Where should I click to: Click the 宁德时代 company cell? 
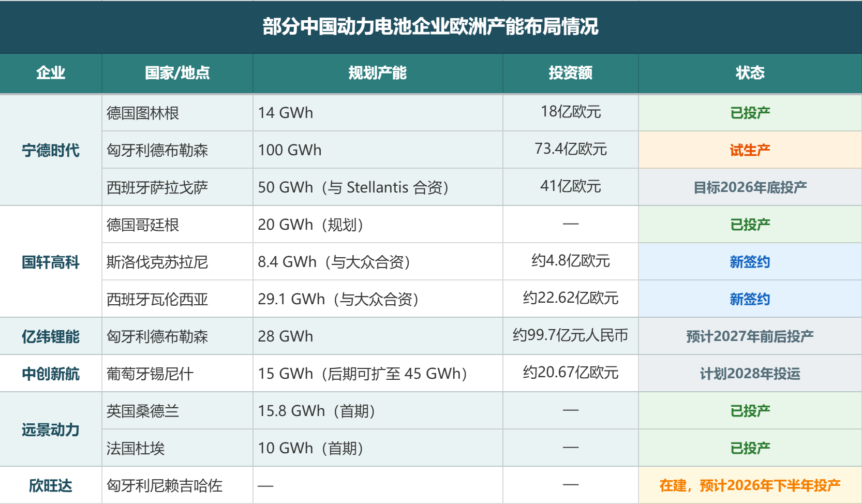51,150
